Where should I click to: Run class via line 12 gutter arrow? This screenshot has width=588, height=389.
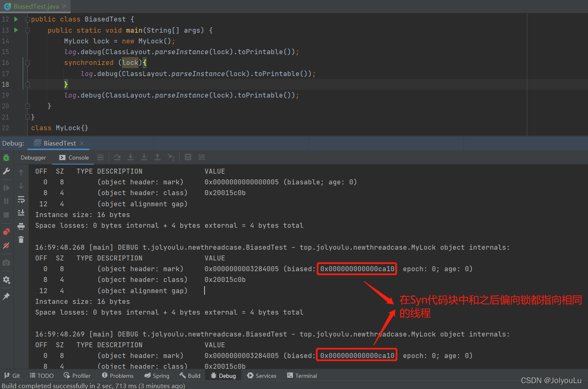(16, 19)
